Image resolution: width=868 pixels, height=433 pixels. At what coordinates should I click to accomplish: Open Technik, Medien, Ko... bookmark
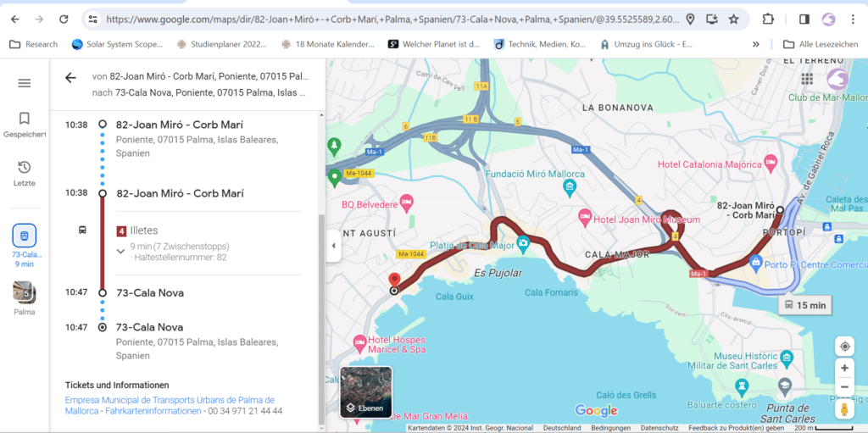540,44
